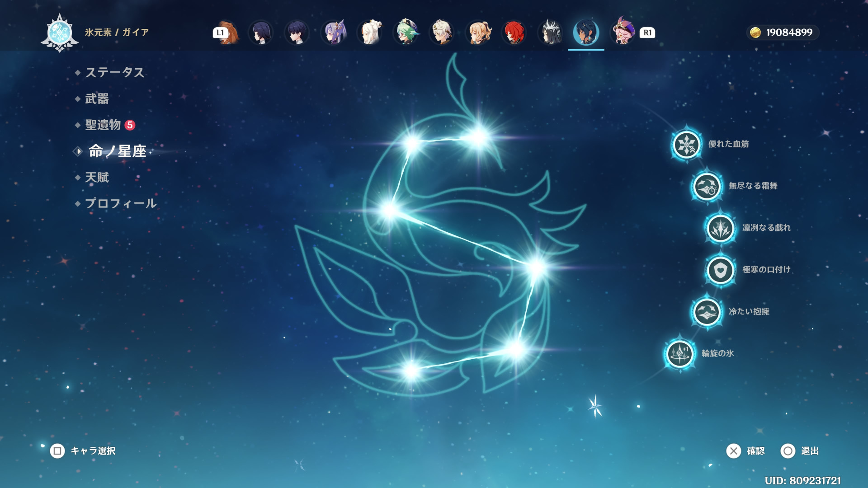Open the プロフィール section
The width and height of the screenshot is (868, 488).
[121, 203]
